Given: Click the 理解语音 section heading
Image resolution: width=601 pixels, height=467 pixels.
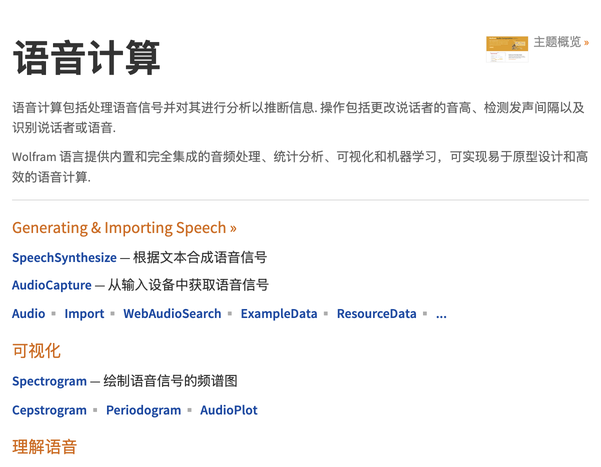Looking at the screenshot, I should point(44,447).
